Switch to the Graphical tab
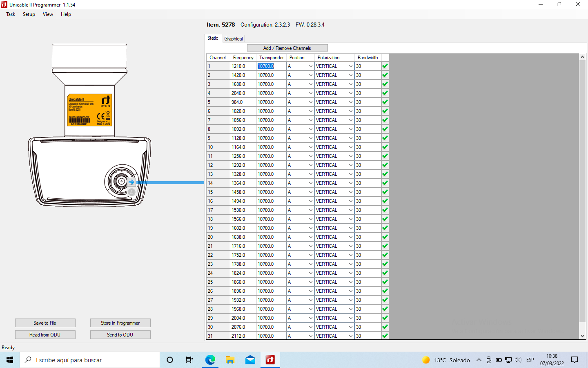The image size is (588, 368). (234, 39)
